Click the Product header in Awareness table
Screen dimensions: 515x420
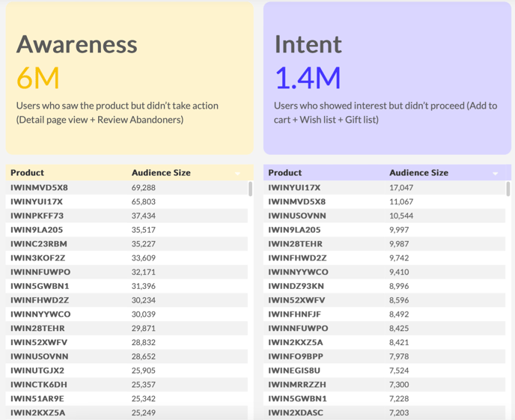pos(27,173)
